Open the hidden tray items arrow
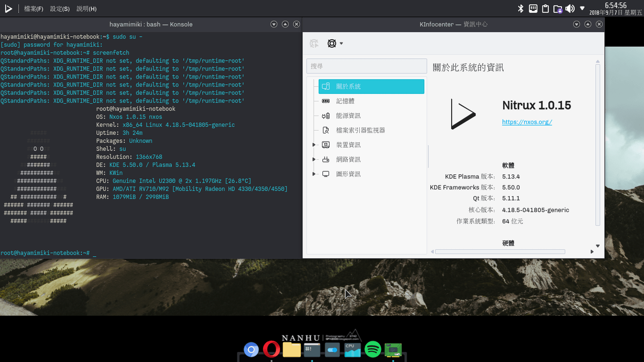Screen dimensions: 644x362 (582, 8)
